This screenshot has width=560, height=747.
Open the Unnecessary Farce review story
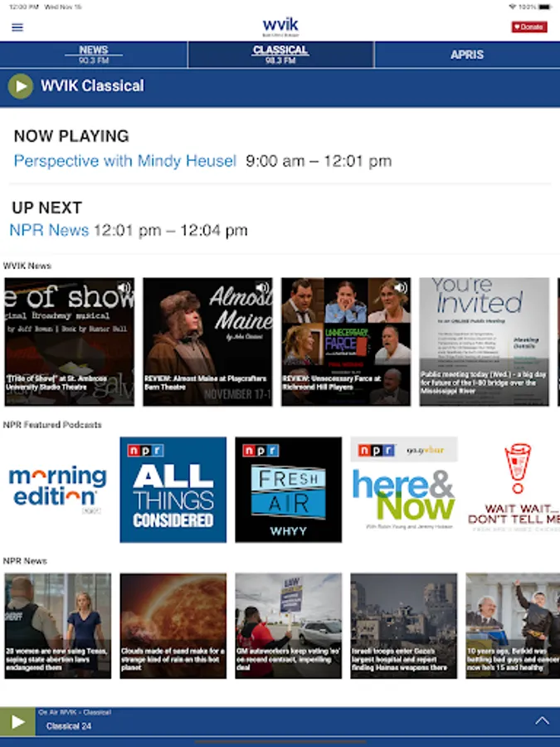coord(346,342)
